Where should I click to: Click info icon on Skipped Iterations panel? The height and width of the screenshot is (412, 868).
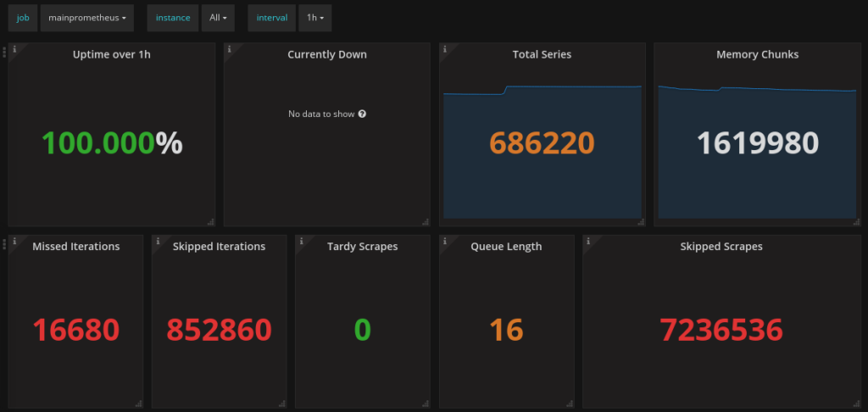[x=158, y=242]
